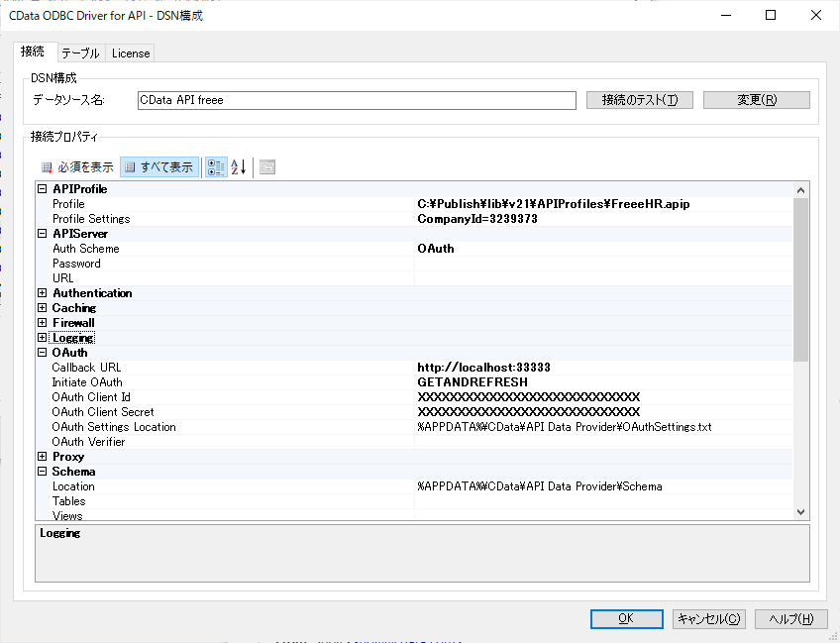Image resolution: width=840 pixels, height=643 pixels.
Task: Open the License tab
Action: tap(130, 54)
